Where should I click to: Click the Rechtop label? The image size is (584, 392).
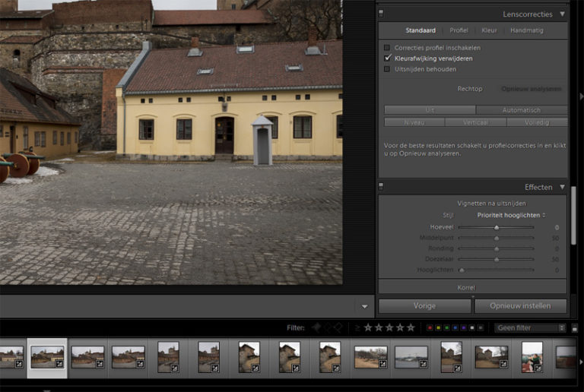(470, 89)
